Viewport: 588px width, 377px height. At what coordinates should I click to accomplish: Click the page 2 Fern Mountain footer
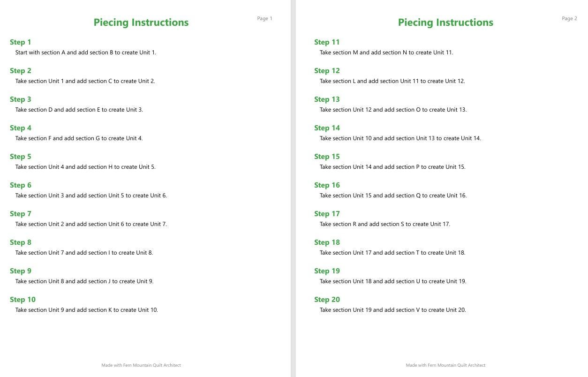(445, 365)
